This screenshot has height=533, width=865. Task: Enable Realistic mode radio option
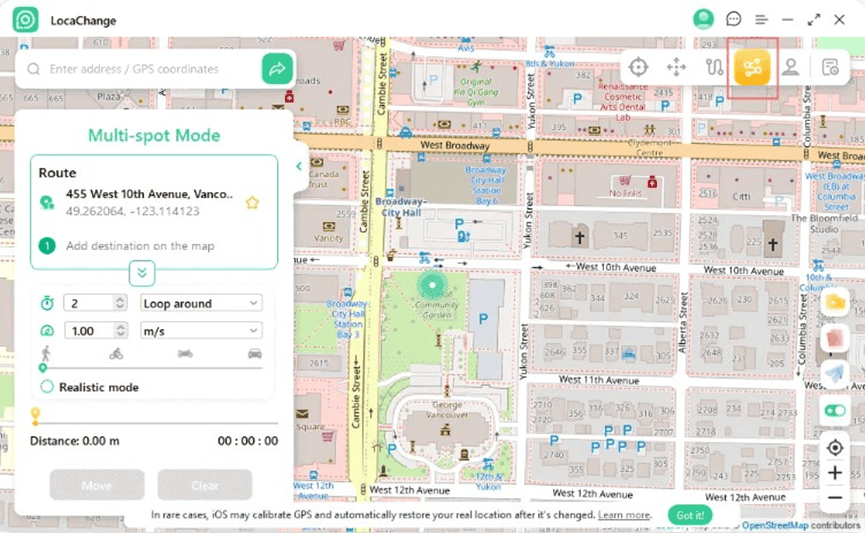coord(47,387)
